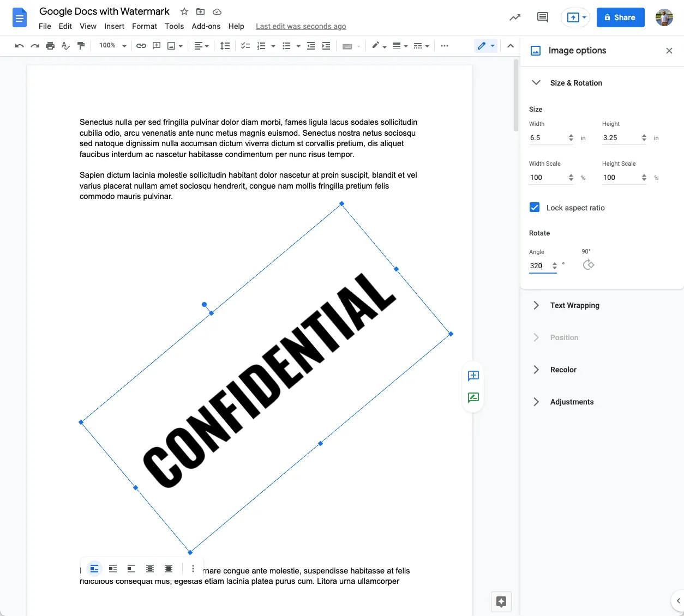Click the undo arrow in the toolbar
Image resolution: width=684 pixels, height=616 pixels.
pos(20,46)
